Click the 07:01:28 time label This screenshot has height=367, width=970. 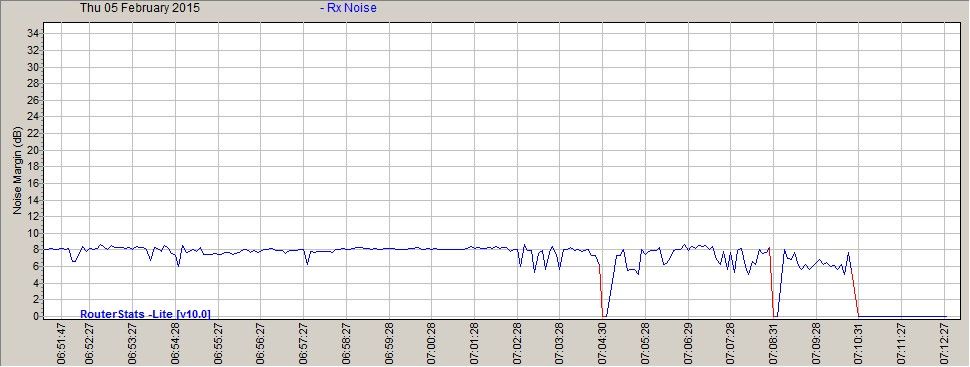pyautogui.click(x=474, y=342)
